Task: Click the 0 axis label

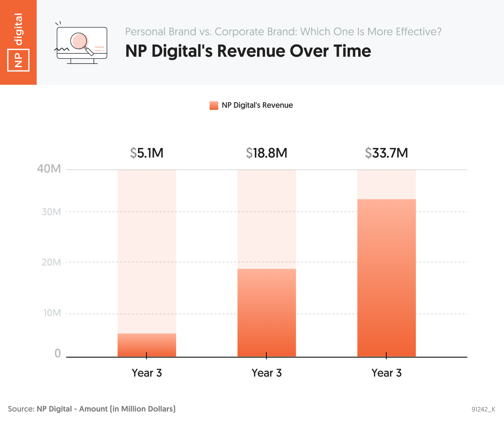Action: point(58,354)
